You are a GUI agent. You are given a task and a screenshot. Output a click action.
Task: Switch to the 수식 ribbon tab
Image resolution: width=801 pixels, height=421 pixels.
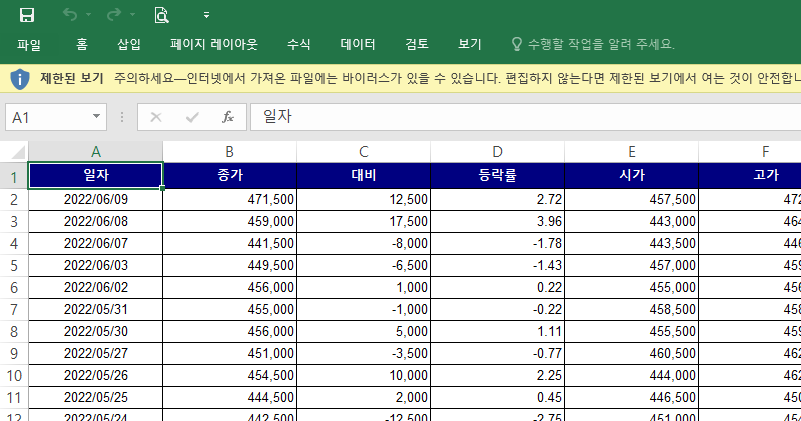[x=298, y=44]
